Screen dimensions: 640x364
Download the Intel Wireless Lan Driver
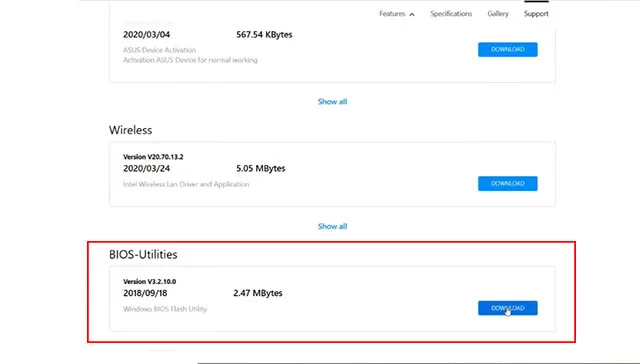508,184
